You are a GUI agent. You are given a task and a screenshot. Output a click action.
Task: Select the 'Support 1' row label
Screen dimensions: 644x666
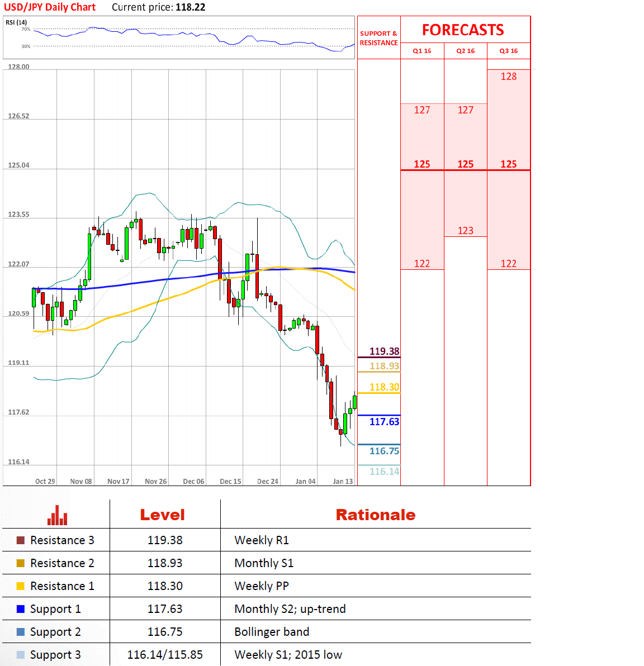tap(55, 610)
